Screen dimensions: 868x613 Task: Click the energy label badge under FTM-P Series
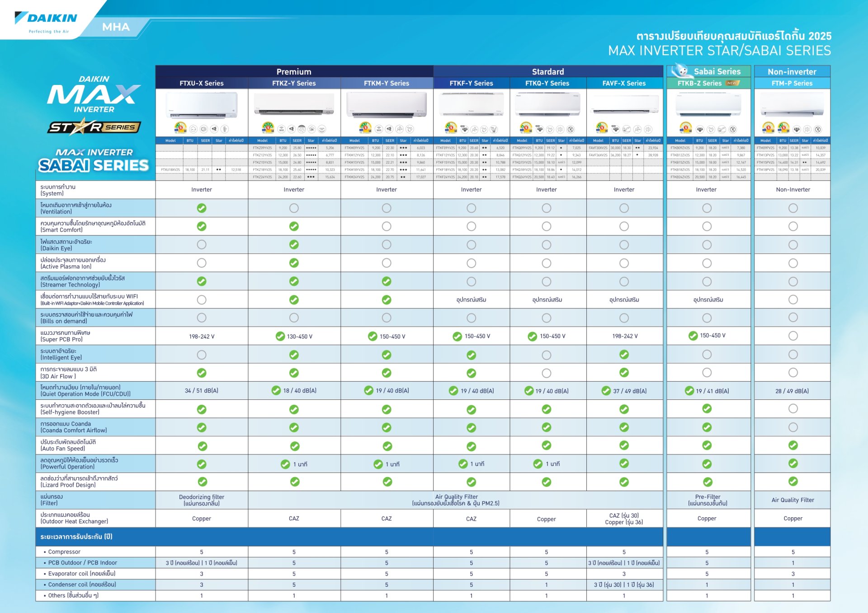768,128
